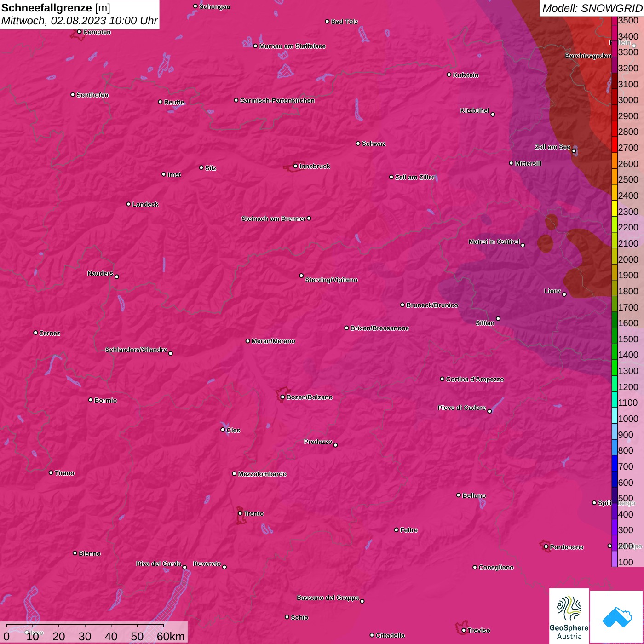This screenshot has height=644, width=644.
Task: Click the Rovereto label
Action: point(207,563)
